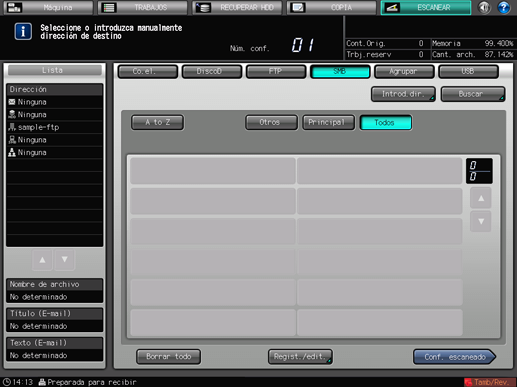Open Introd.dir. manual address entry
Image resolution: width=517 pixels, height=387 pixels.
click(403, 94)
